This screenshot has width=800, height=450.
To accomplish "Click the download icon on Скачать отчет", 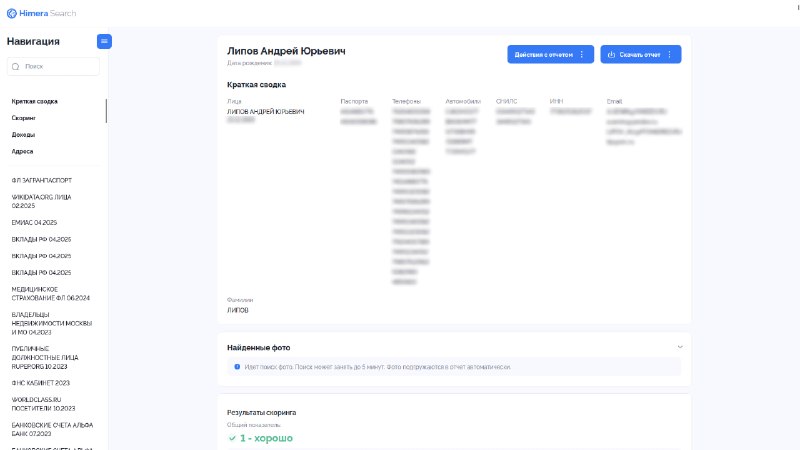I will [611, 55].
